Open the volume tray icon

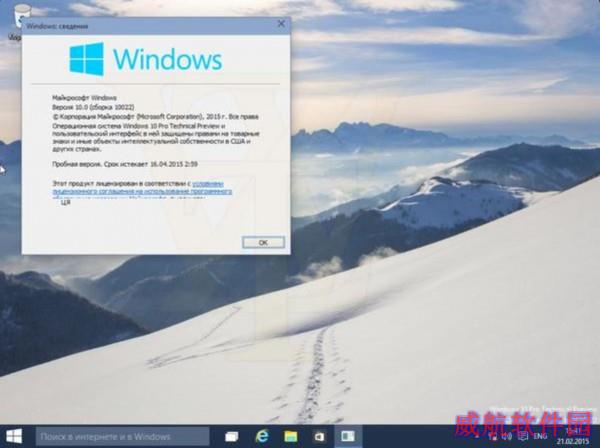pyautogui.click(x=507, y=436)
